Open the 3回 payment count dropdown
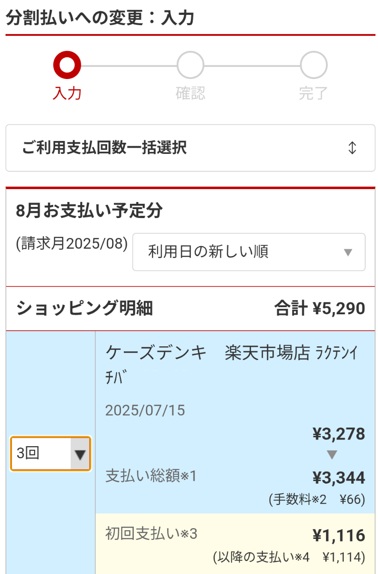Image resolution: width=378 pixels, height=574 pixels. 50,453
